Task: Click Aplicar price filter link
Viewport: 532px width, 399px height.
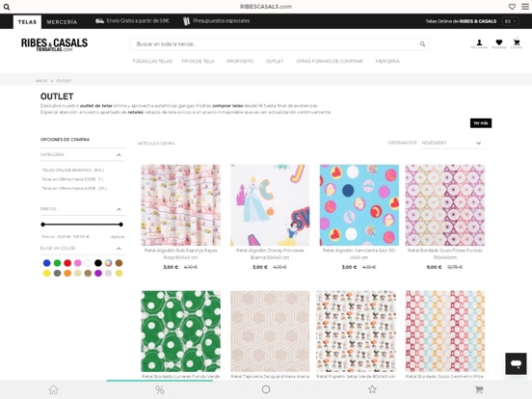Action: coord(118,237)
